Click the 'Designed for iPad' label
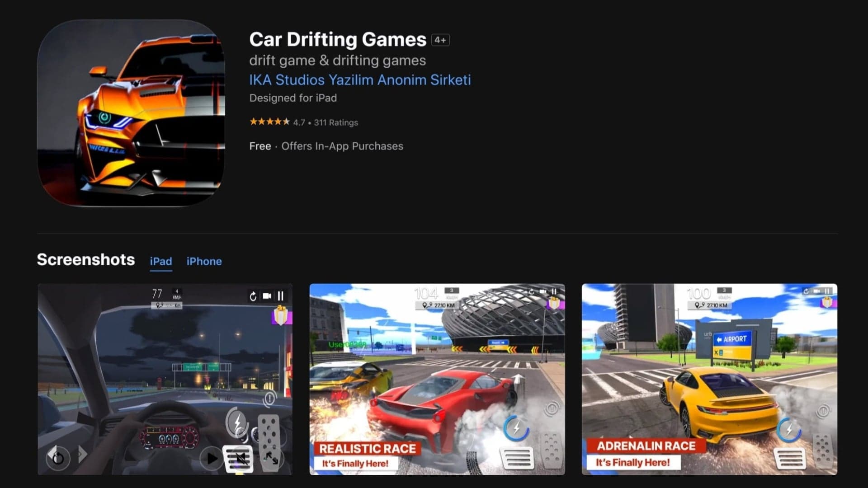868x488 pixels. click(x=293, y=98)
